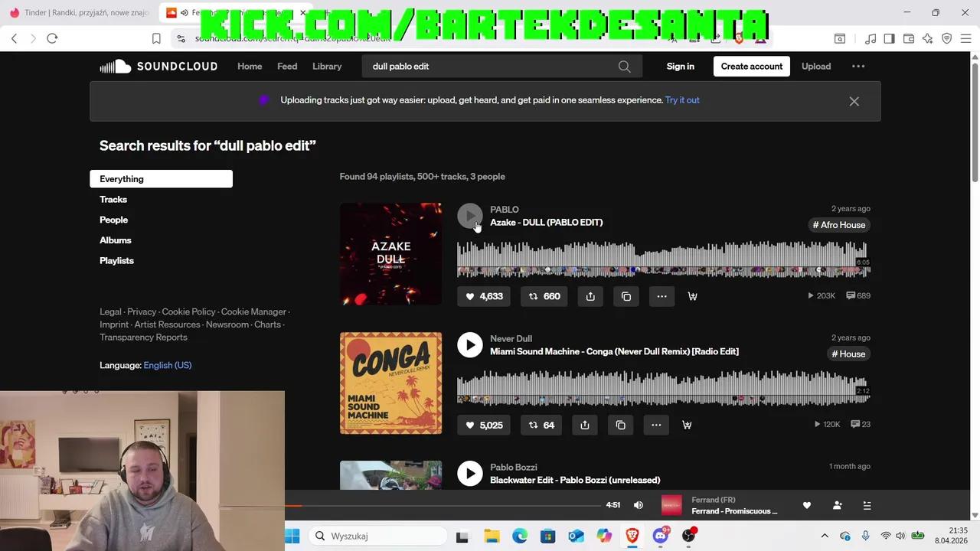The height and width of the screenshot is (551, 980).
Task: Open Discord from the taskbar
Action: pos(661,536)
